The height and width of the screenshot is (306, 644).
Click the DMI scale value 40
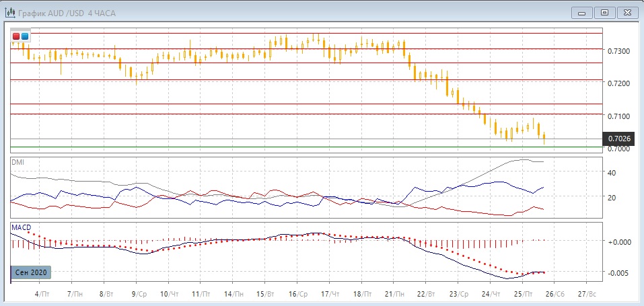coord(613,173)
